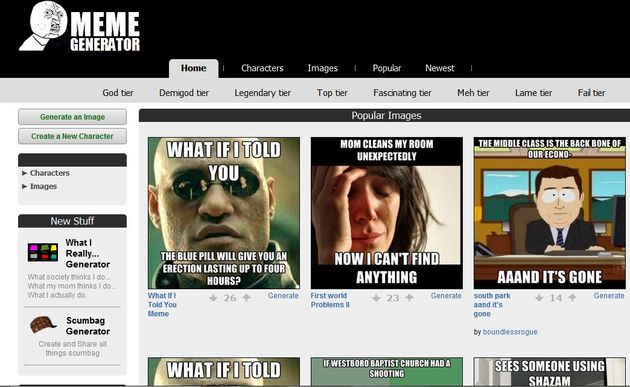Upvote the south park aand it's gone meme
This screenshot has height=387, width=630.
pos(572,297)
